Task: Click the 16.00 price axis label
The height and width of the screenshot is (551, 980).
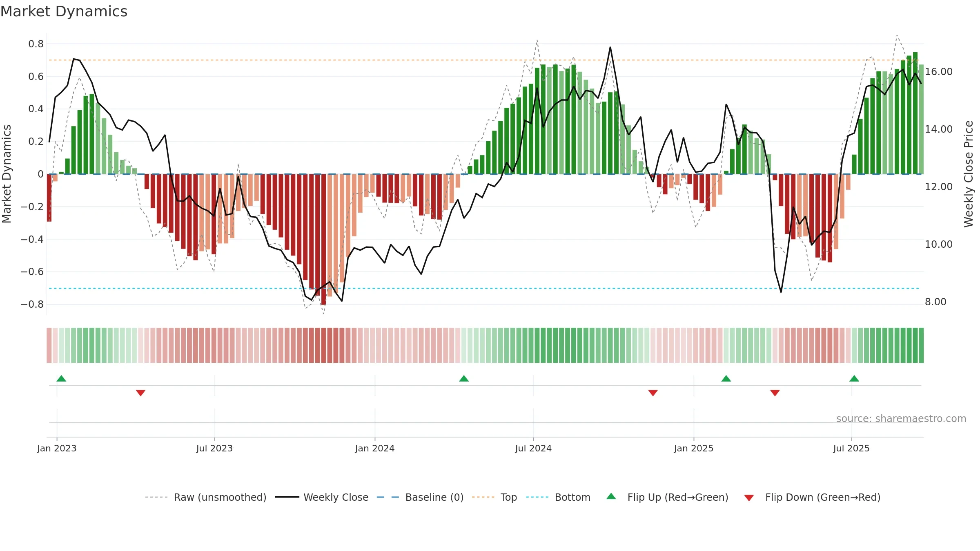Action: point(939,72)
